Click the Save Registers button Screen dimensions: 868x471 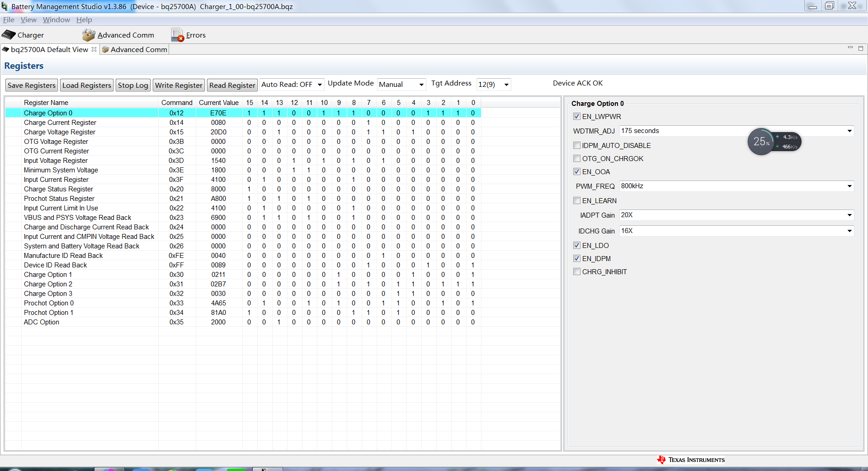point(32,85)
